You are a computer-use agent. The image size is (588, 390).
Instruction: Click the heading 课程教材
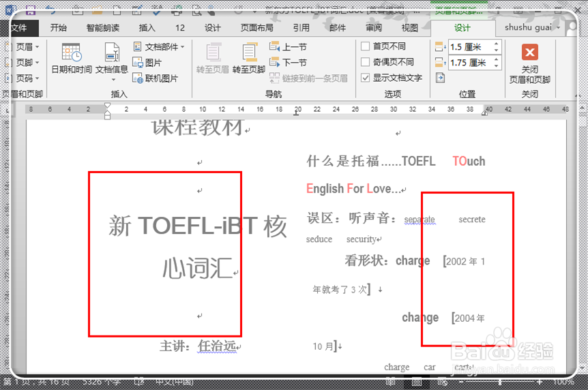click(198, 127)
